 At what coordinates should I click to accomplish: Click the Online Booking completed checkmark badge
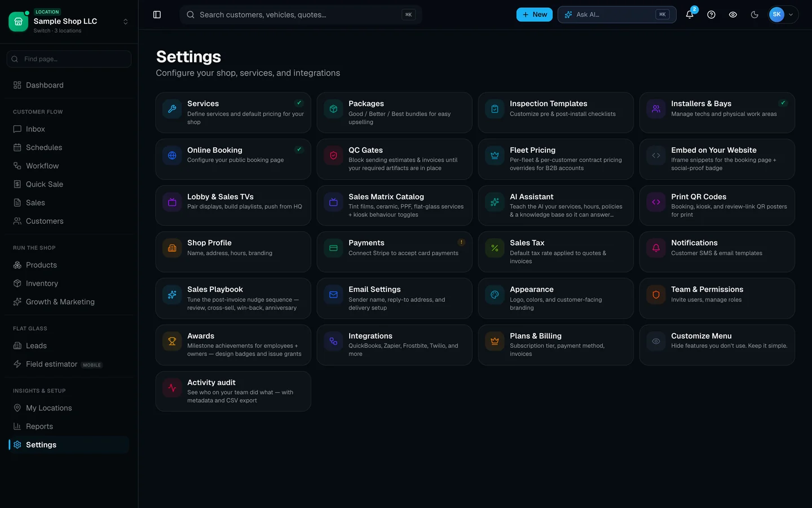click(x=299, y=150)
